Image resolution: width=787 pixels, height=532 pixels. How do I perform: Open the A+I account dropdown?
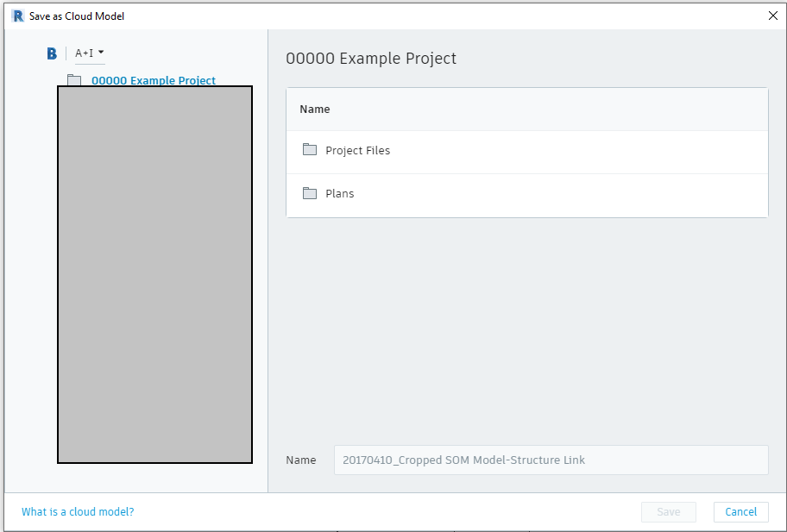90,53
